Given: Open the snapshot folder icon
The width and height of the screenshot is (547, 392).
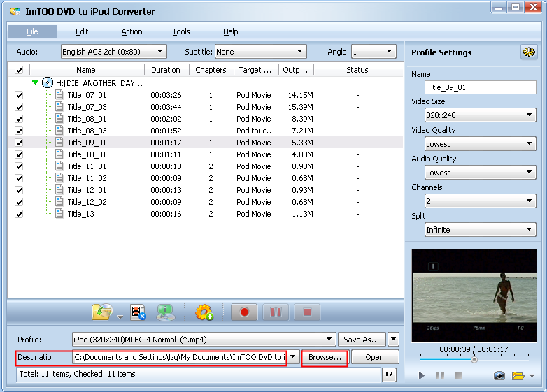Looking at the screenshot, I should pyautogui.click(x=518, y=376).
